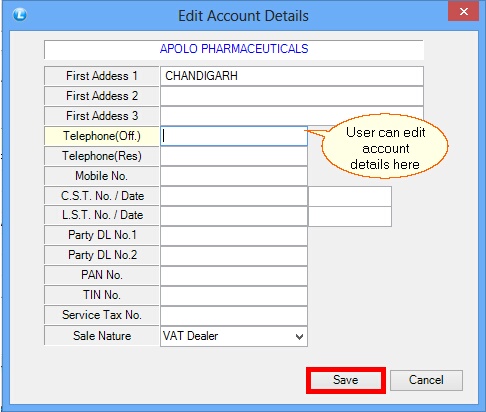Viewport: 486px width, 412px height.
Task: Click the L.S.T. Date input field
Action: coord(350,216)
